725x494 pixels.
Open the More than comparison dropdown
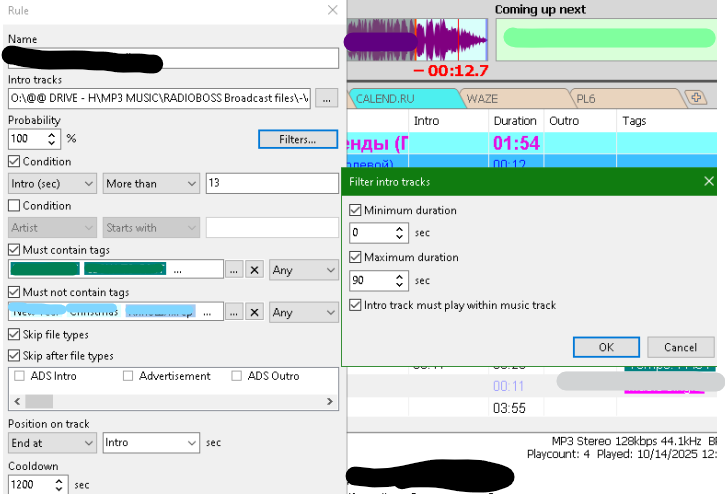pos(151,184)
